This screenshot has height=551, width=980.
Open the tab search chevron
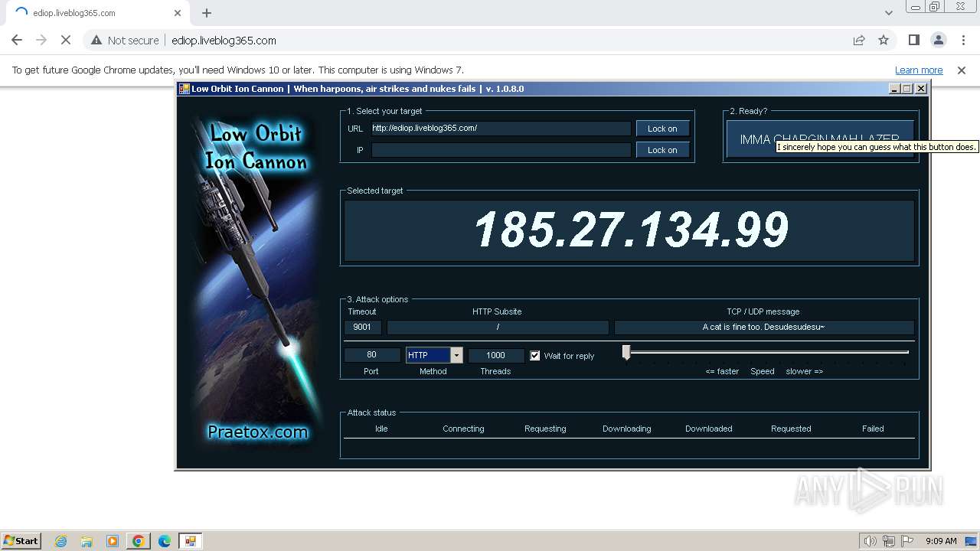point(888,12)
